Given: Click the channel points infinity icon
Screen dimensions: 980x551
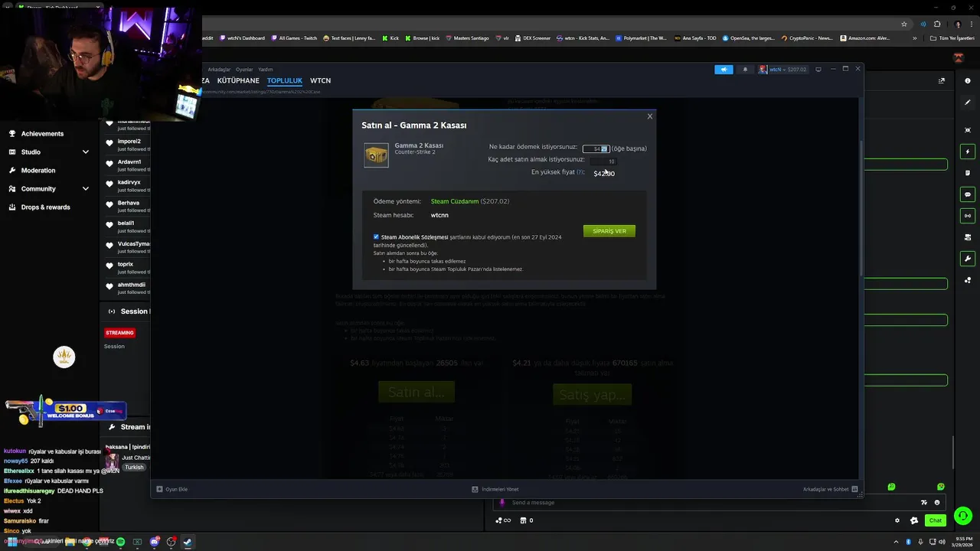Looking at the screenshot, I should [x=502, y=520].
